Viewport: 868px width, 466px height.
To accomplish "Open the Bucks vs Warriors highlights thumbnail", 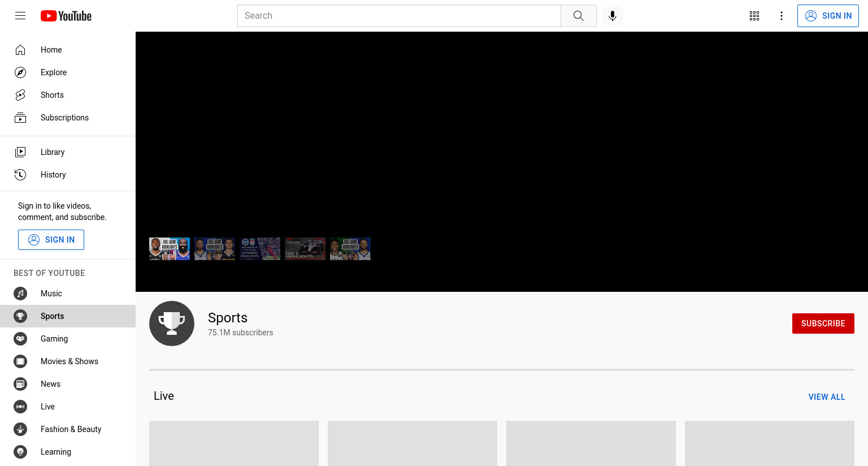I will pyautogui.click(x=350, y=249).
